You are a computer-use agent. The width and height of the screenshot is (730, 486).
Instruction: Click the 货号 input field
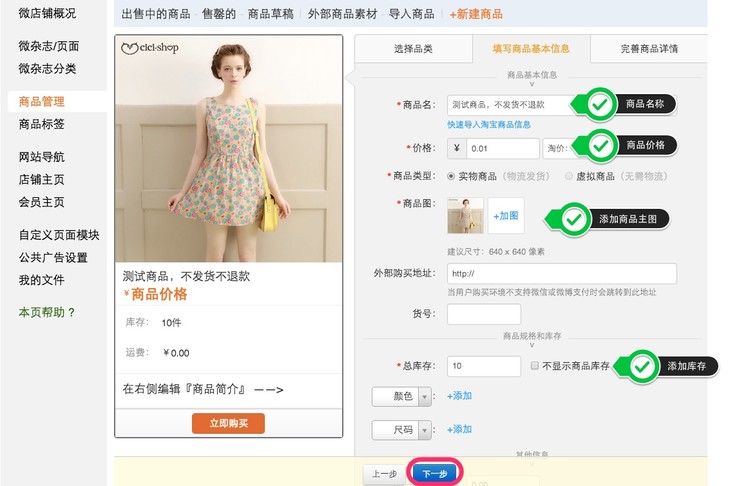484,314
